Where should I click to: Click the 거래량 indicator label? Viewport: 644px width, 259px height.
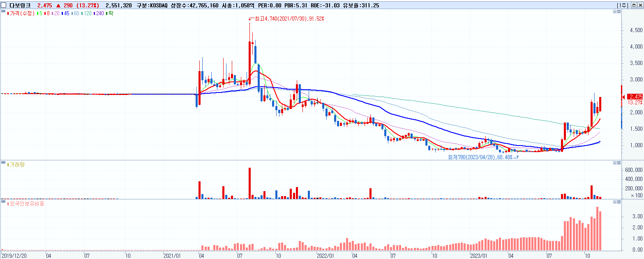pos(16,164)
